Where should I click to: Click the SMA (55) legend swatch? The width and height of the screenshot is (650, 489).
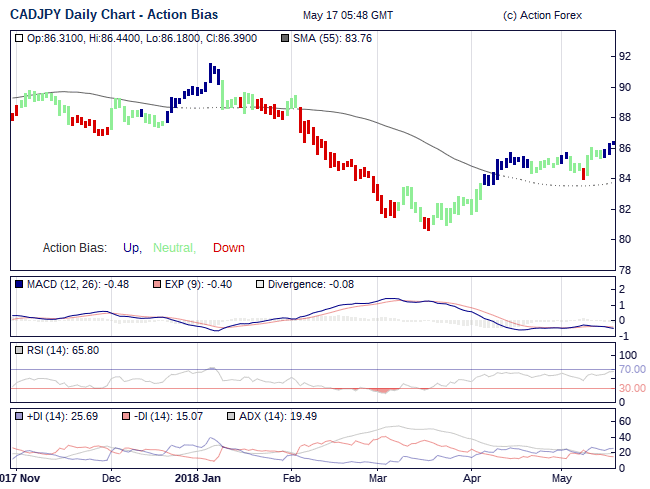coord(285,39)
